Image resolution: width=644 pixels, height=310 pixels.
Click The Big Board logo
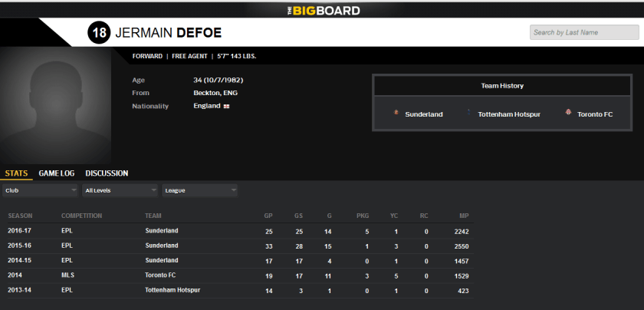pos(324,11)
